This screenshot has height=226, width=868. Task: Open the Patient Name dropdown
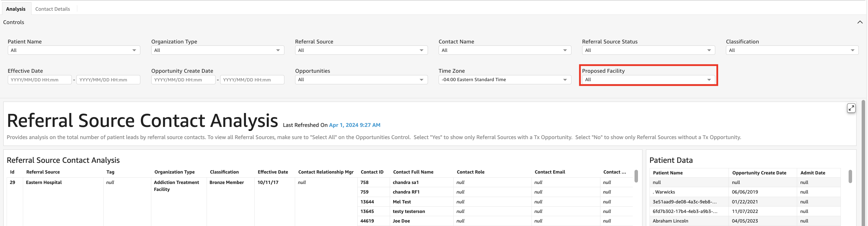[73, 50]
